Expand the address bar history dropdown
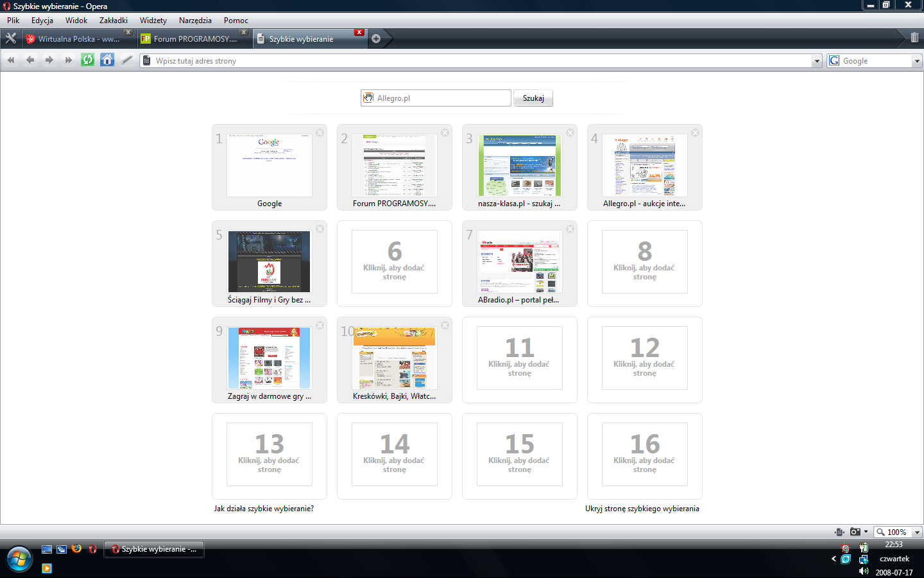 click(x=817, y=61)
